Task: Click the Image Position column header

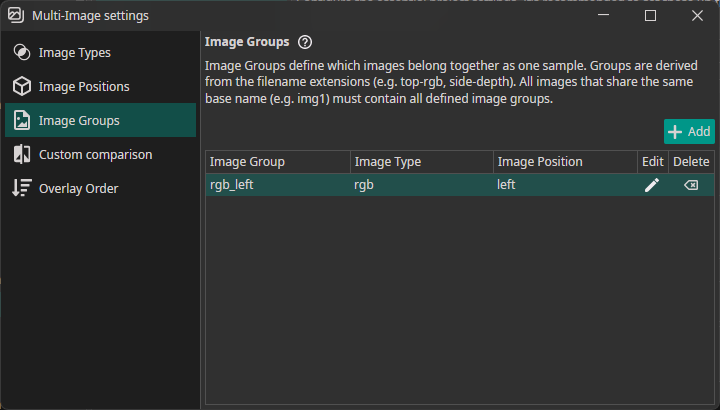Action: point(565,162)
